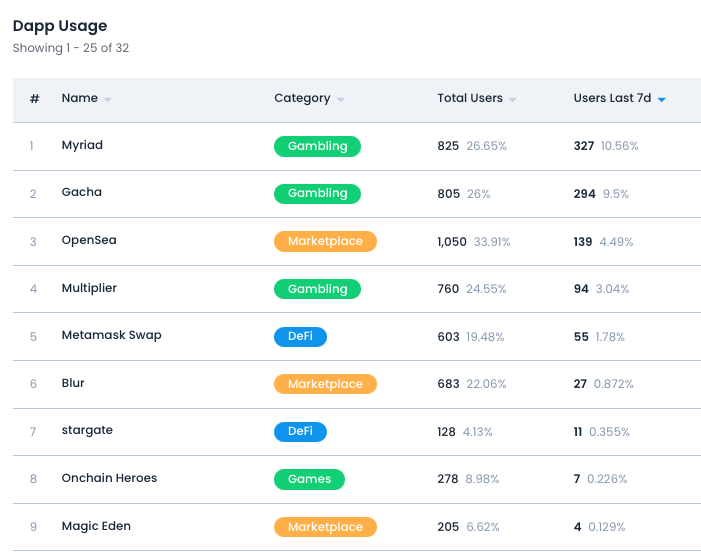Select the stargate dapp name

[87, 430]
